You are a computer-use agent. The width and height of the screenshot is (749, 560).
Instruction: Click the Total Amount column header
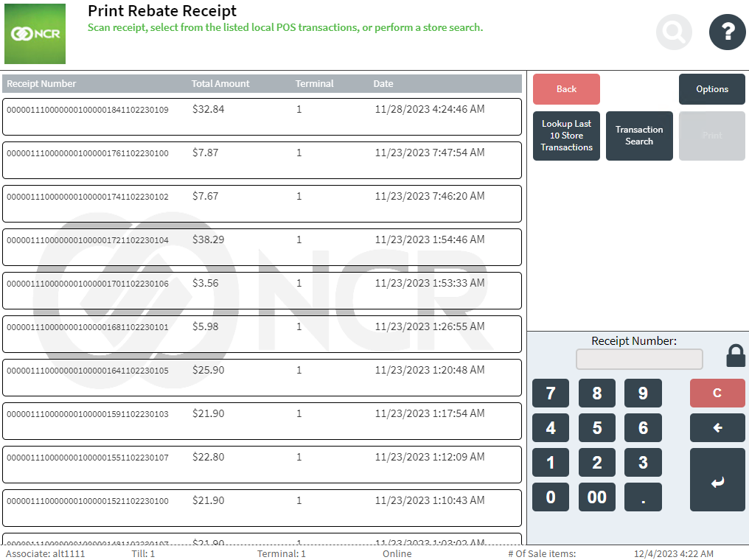tap(220, 83)
